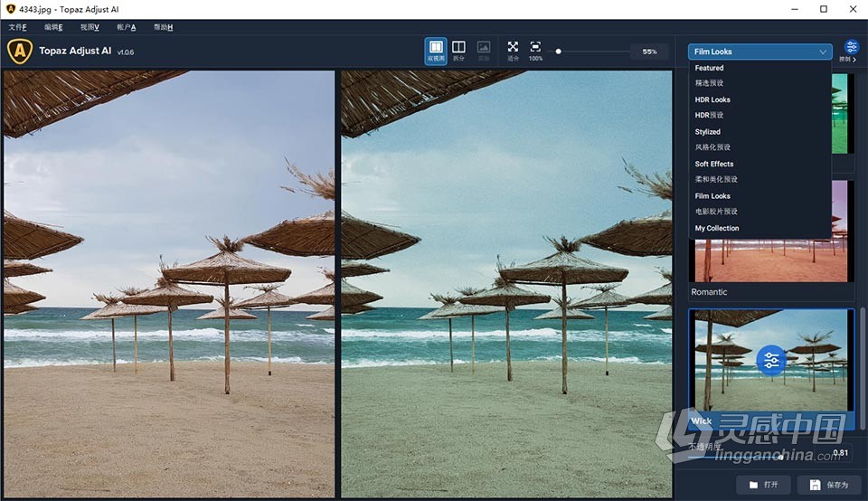Select Soft Effects preset category
Image resolution: width=868 pixels, height=501 pixels.
[714, 164]
